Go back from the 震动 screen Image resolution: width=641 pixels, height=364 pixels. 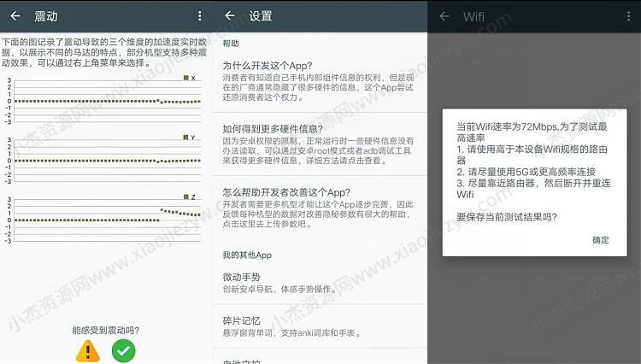15,16
